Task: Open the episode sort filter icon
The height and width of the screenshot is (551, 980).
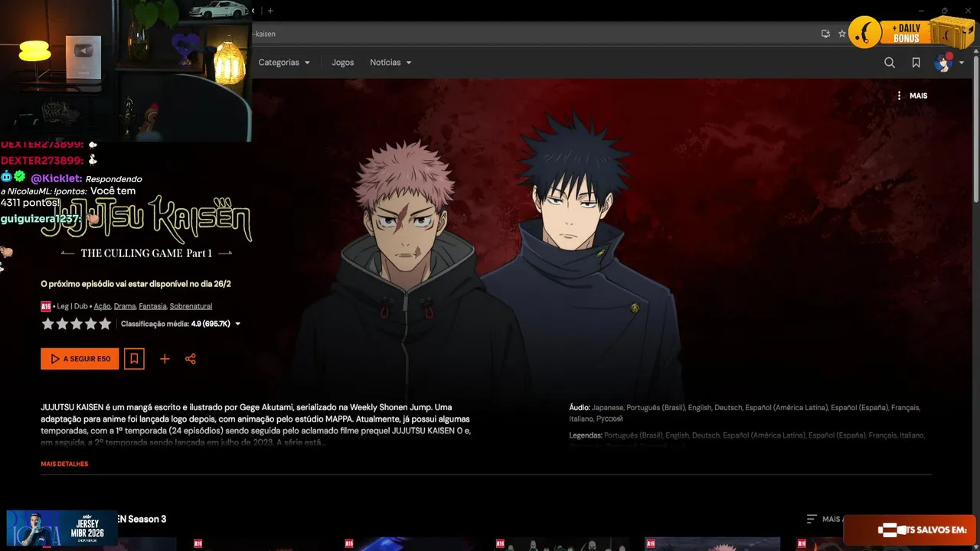Action: click(x=812, y=519)
